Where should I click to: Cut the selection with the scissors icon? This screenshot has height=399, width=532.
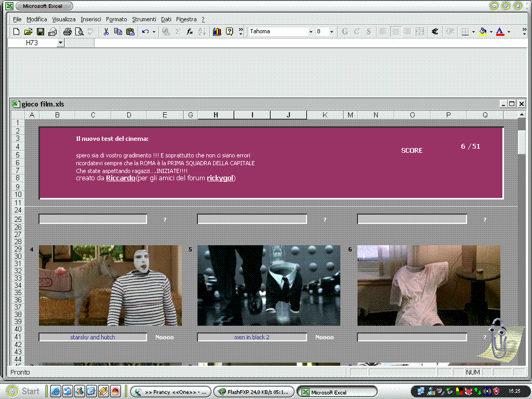coord(106,32)
